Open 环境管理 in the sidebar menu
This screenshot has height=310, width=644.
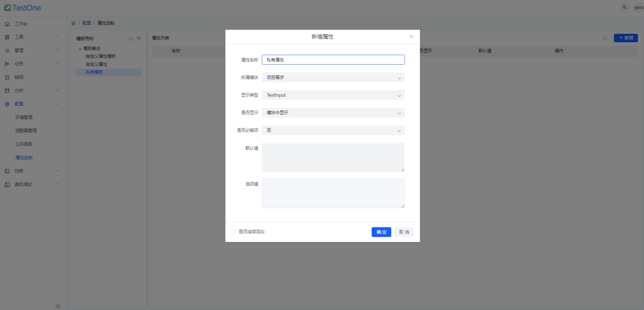pyautogui.click(x=24, y=118)
